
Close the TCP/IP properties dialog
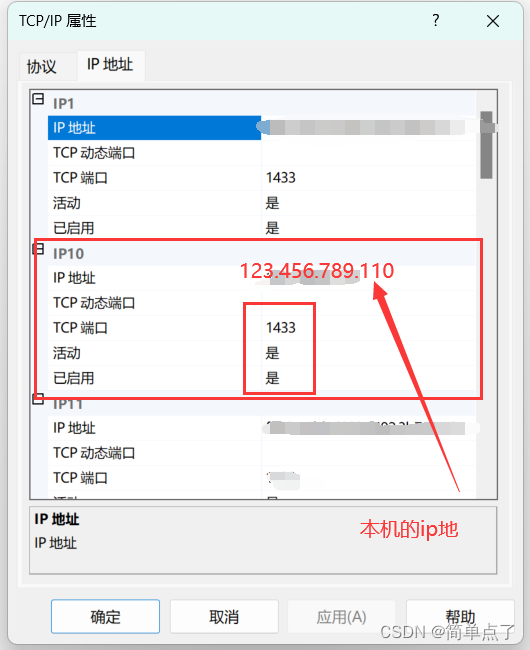point(493,21)
